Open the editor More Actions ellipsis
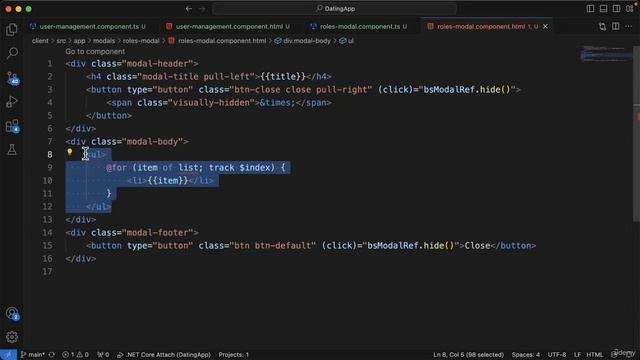The height and width of the screenshot is (360, 640). pyautogui.click(x=629, y=27)
